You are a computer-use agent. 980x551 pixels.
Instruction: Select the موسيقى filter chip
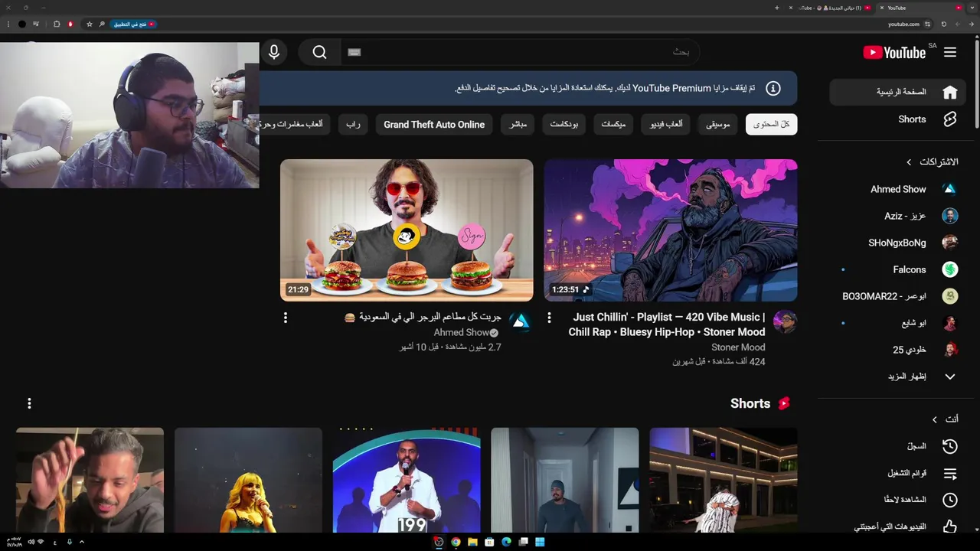(x=717, y=124)
